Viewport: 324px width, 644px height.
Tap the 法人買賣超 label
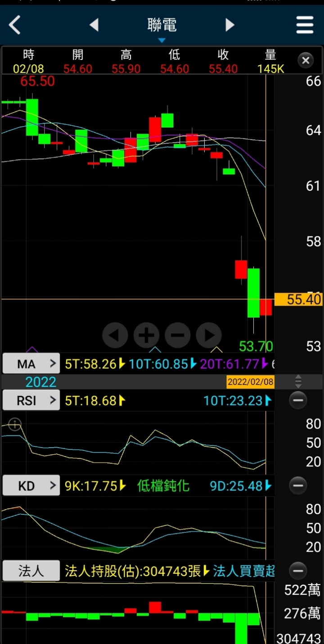click(243, 571)
